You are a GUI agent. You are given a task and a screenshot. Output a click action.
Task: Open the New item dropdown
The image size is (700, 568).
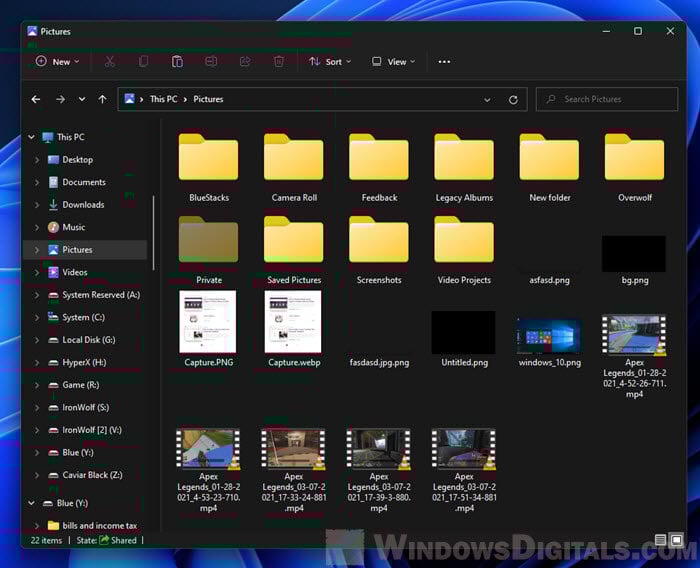[58, 62]
